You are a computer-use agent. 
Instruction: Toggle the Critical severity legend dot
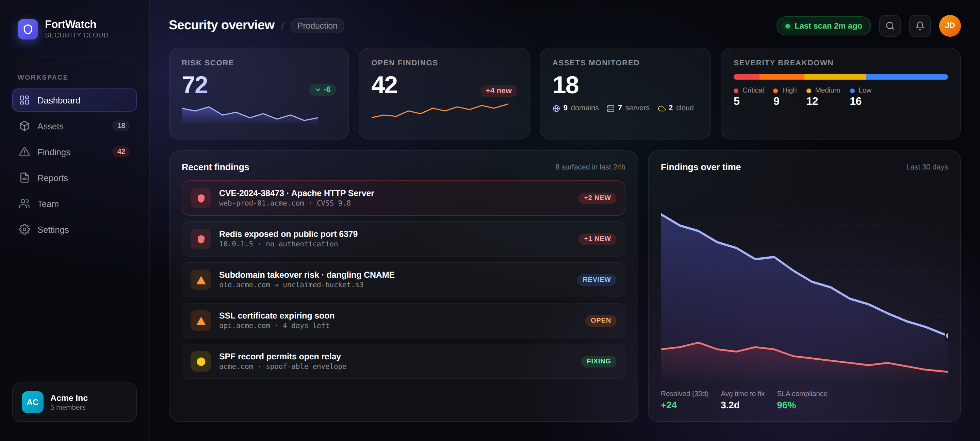[x=736, y=90]
